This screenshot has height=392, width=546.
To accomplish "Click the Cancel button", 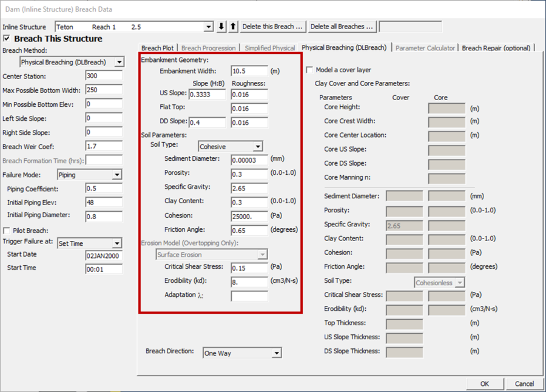I will pyautogui.click(x=524, y=384).
